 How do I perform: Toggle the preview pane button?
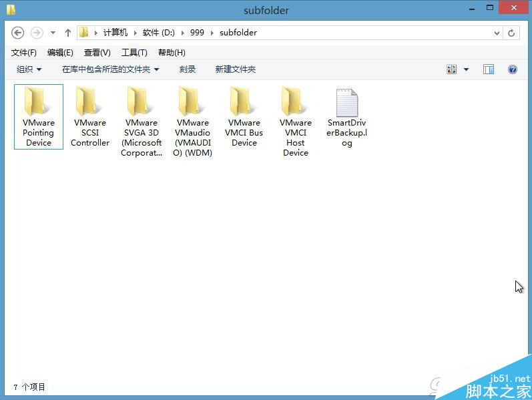coord(489,69)
